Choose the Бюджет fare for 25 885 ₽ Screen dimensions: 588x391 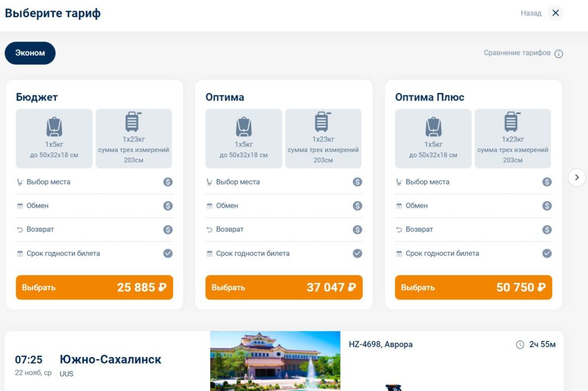pos(94,287)
